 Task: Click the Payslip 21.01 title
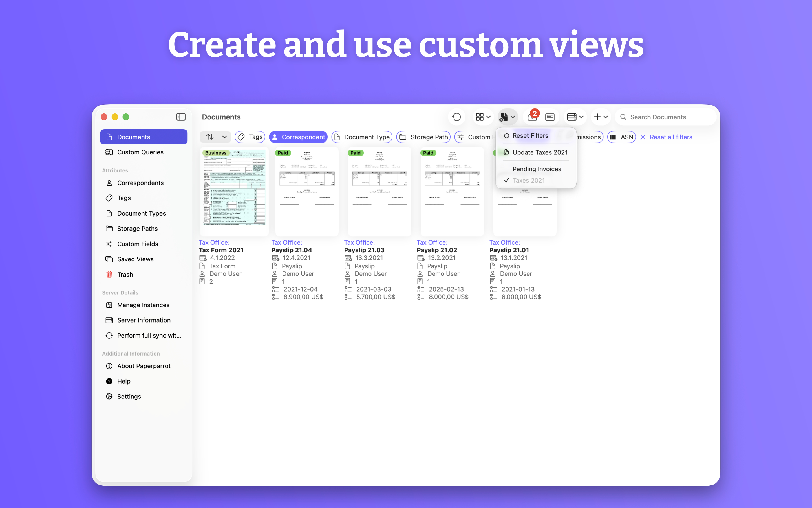point(509,250)
